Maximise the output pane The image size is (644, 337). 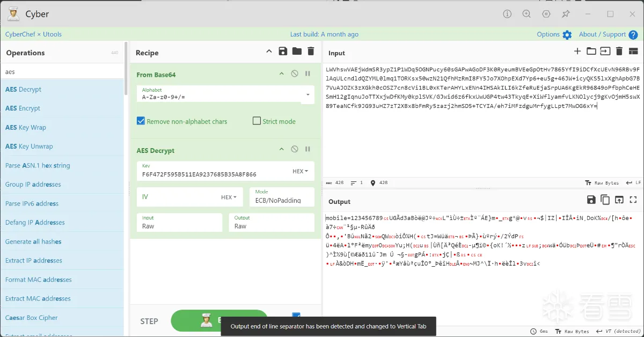pos(633,200)
